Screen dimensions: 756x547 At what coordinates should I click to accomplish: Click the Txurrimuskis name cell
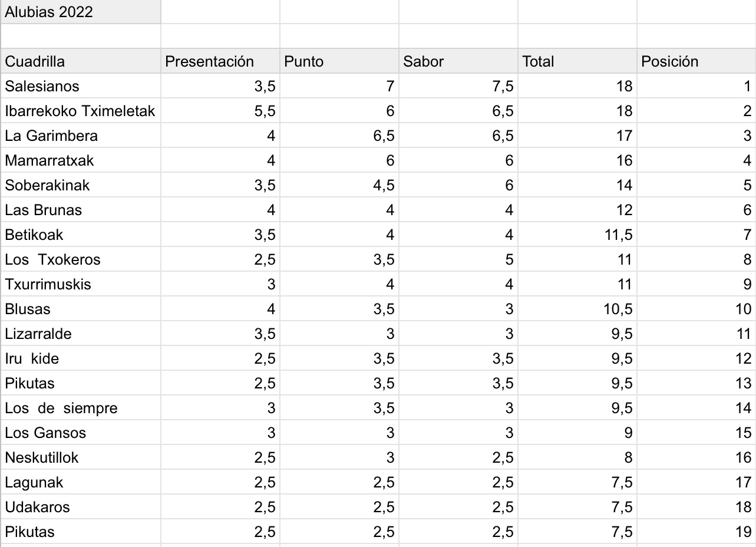[x=80, y=284]
